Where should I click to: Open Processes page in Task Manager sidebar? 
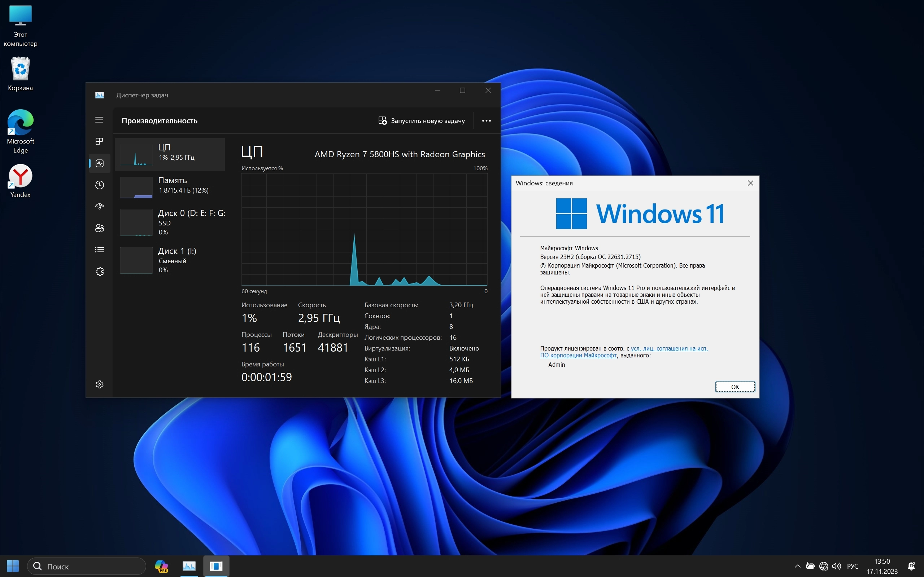tap(99, 142)
